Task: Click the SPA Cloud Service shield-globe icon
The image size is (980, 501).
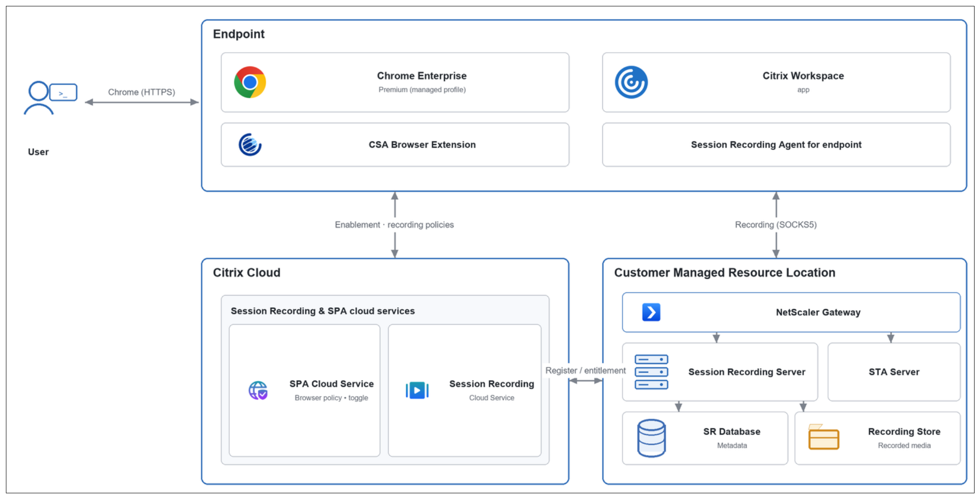Action: pyautogui.click(x=258, y=391)
